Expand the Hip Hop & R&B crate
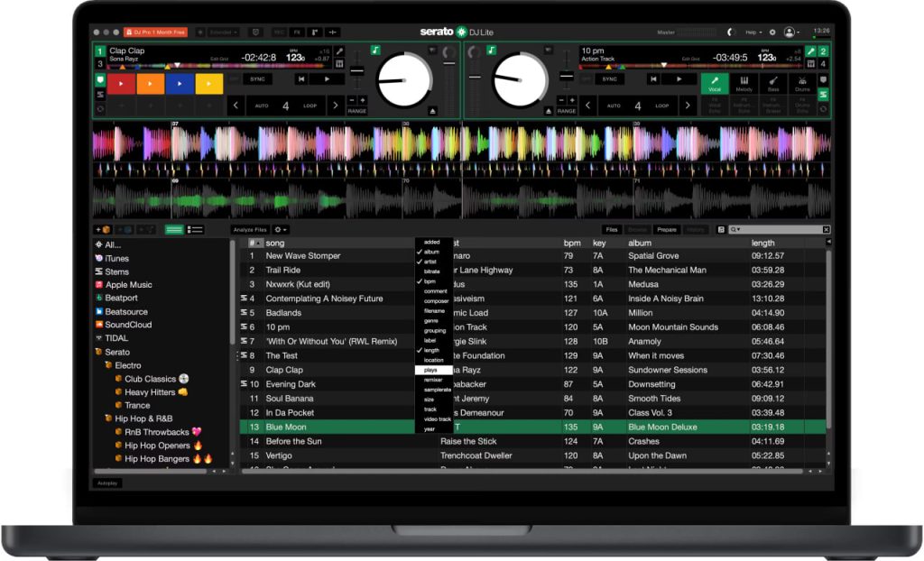 [108, 418]
